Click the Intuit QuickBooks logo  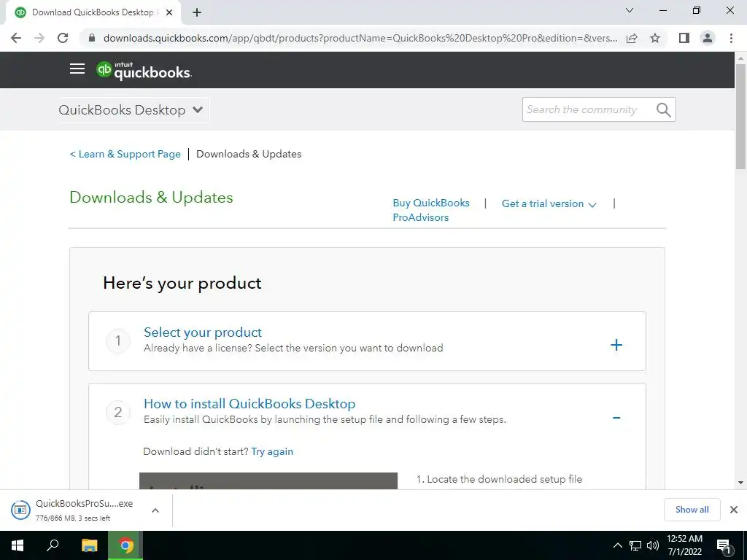pyautogui.click(x=144, y=71)
